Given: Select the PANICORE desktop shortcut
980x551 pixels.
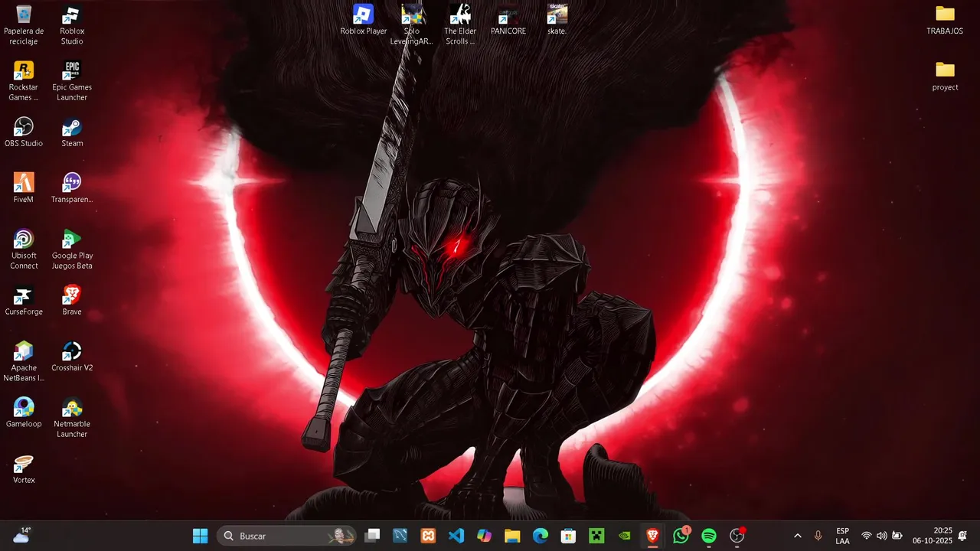Looking at the screenshot, I should pyautogui.click(x=508, y=20).
